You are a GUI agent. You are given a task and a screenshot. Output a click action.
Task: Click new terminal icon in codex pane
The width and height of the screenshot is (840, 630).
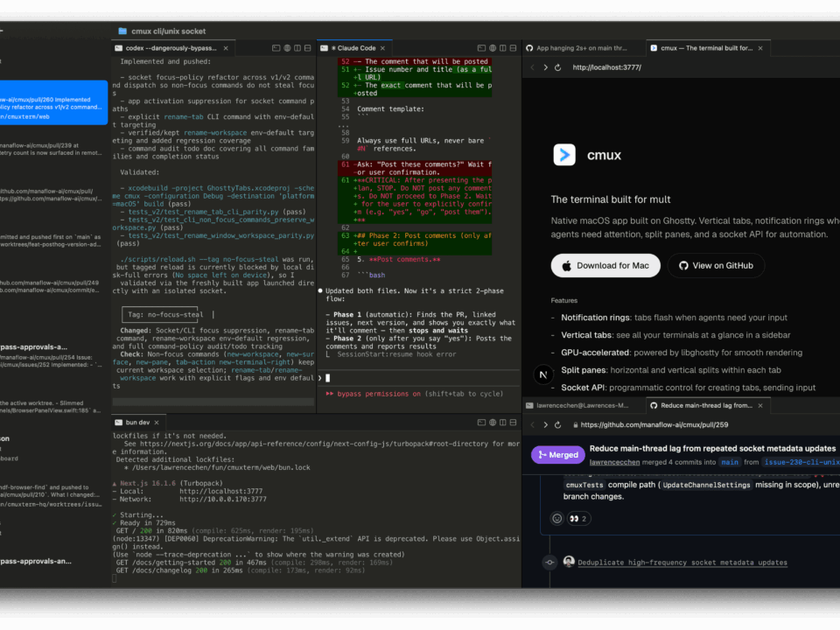(275, 48)
